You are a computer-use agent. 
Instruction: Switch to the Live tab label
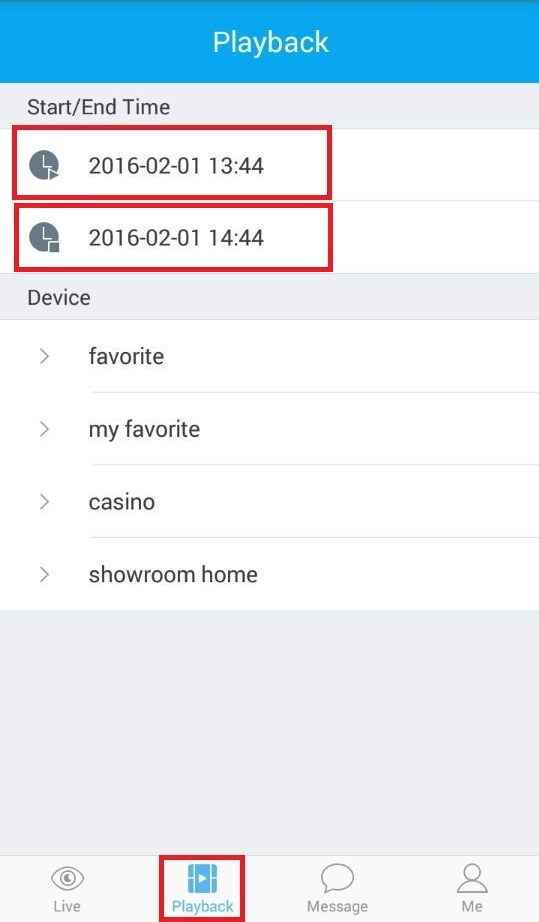[x=67, y=906]
